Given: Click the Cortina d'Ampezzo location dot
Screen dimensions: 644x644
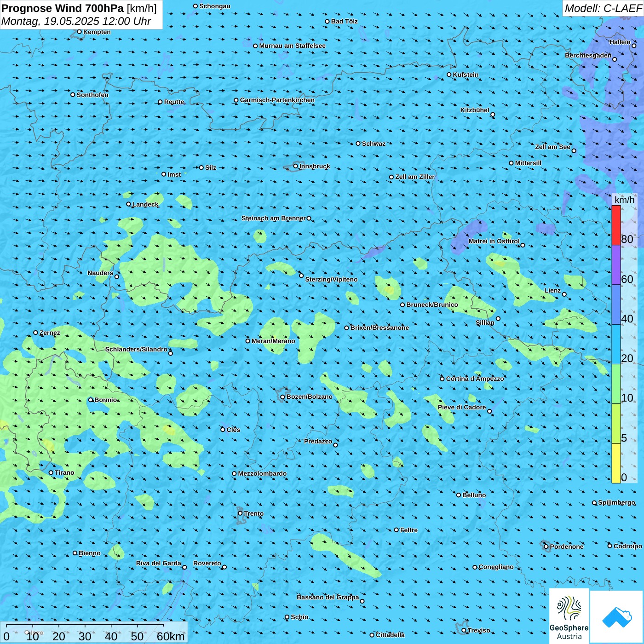Looking at the screenshot, I should 443,379.
